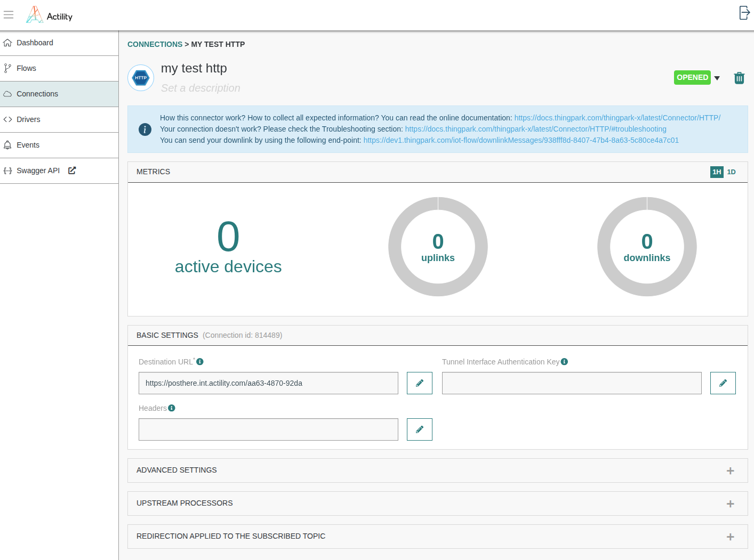The image size is (754, 560).
Task: Switch metrics to 1D view
Action: pos(731,172)
